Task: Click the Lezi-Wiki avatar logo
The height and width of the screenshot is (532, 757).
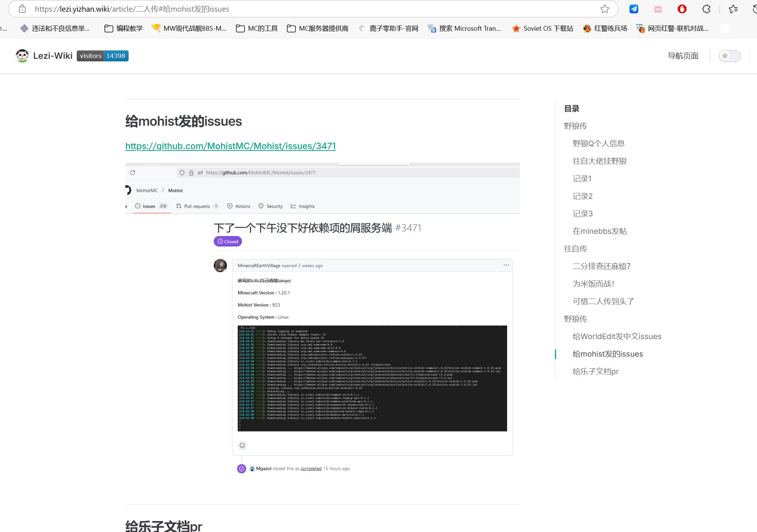Action: [x=22, y=56]
